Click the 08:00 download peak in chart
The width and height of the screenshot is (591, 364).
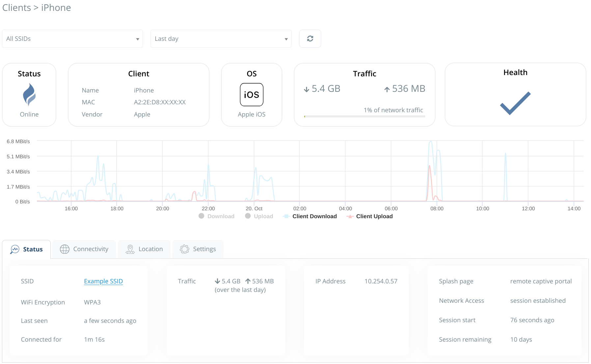click(431, 142)
